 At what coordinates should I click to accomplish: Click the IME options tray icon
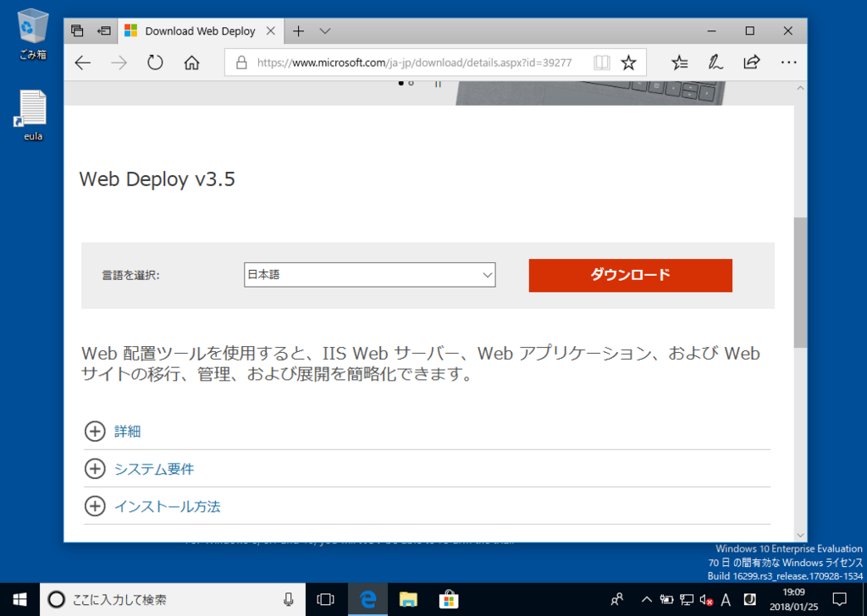[750, 599]
